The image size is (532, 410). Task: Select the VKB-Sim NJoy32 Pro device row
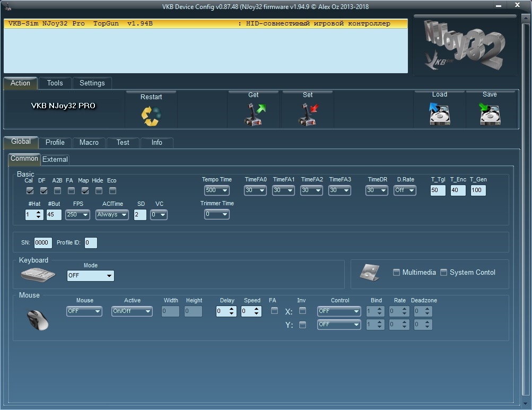205,24
